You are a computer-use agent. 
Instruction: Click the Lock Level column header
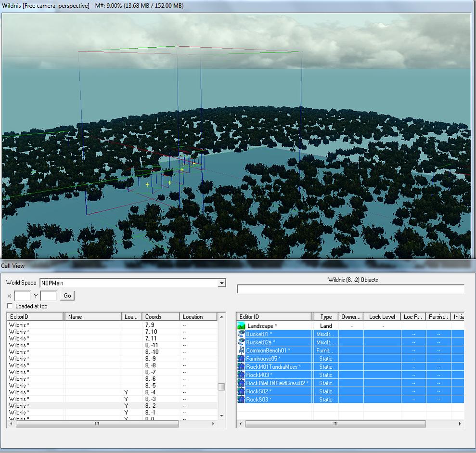(382, 317)
